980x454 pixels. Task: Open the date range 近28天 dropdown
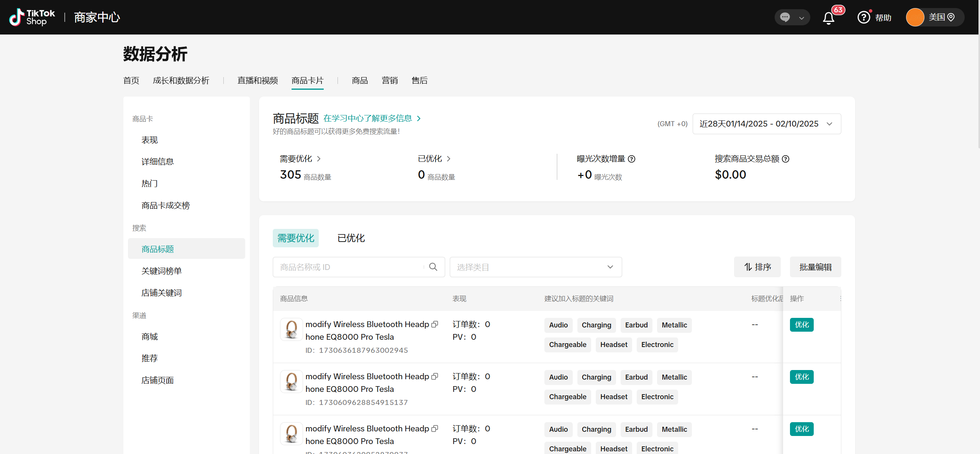tap(766, 123)
